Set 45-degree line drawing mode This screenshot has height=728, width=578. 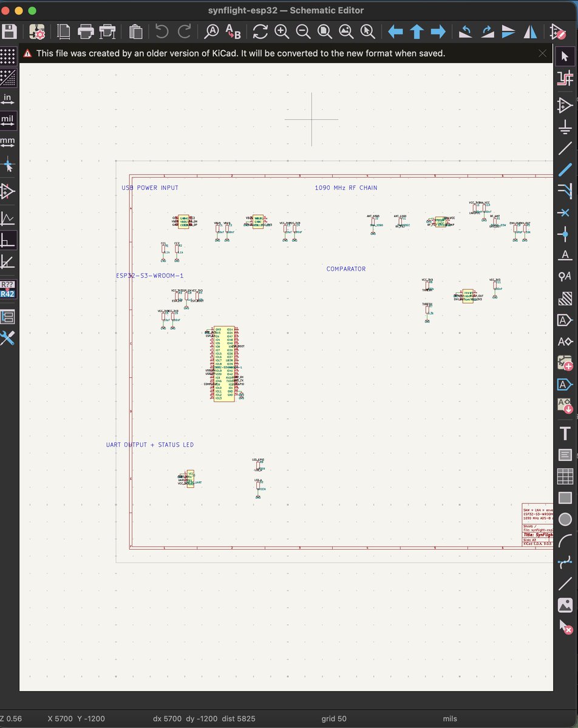(x=7, y=262)
